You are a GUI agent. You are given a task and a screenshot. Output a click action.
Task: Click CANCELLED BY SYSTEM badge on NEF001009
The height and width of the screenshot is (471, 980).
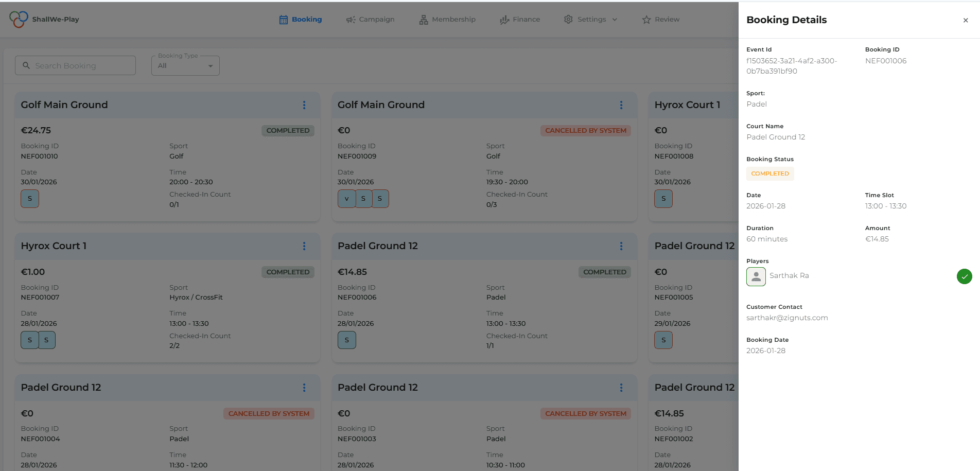586,131
